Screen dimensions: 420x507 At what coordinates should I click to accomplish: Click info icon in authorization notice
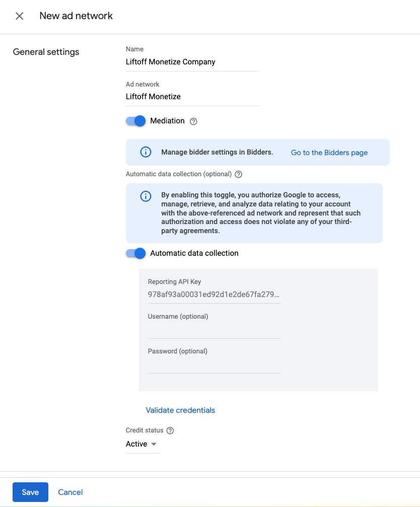146,196
